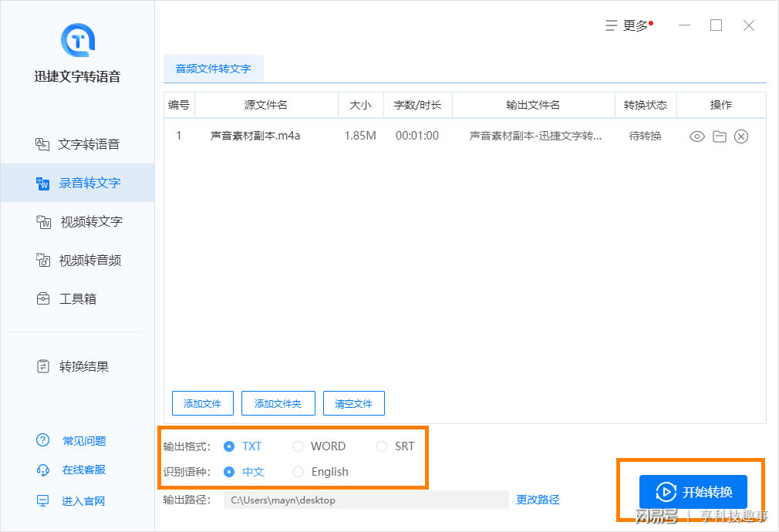The height and width of the screenshot is (532, 779).
Task: Click the 源文件名 column header
Action: [266, 105]
